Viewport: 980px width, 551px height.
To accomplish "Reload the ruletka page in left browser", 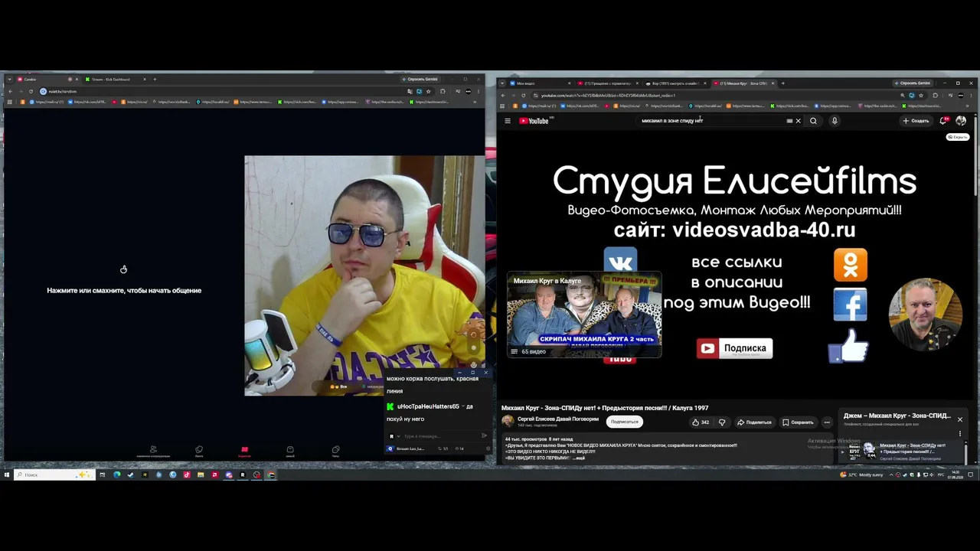I will click(31, 91).
